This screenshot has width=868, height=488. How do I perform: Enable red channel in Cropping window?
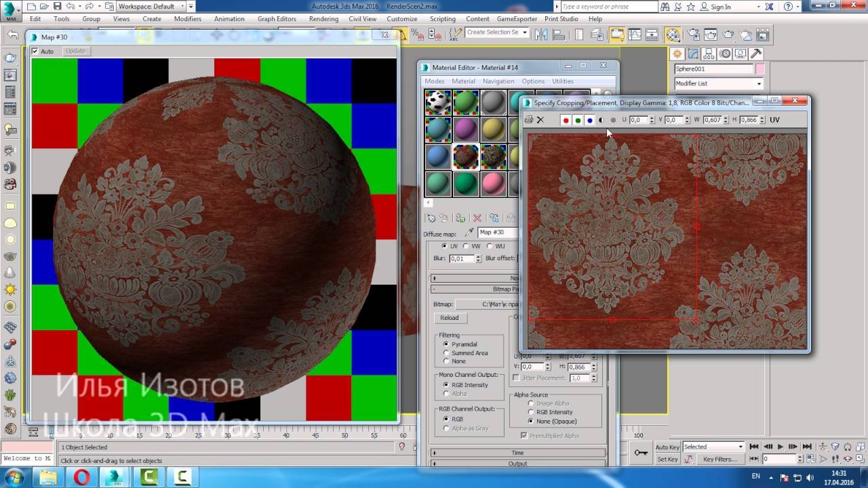click(x=566, y=120)
